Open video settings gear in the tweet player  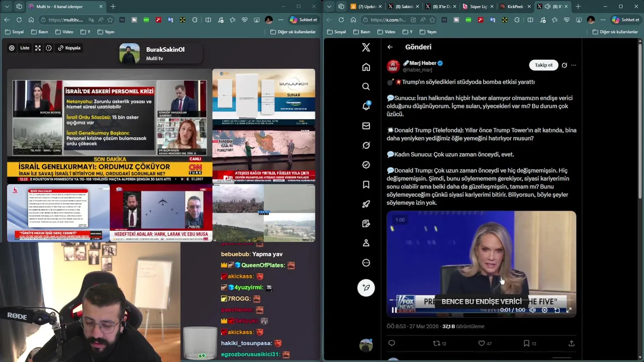[544, 310]
